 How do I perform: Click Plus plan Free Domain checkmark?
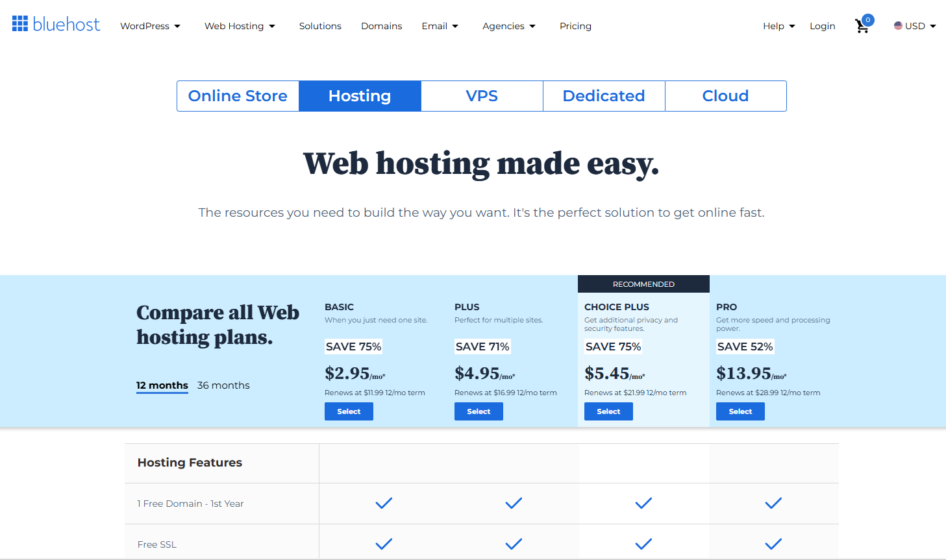[x=514, y=503]
